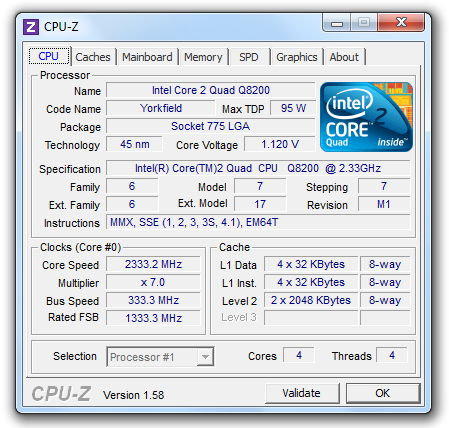Click the Threads value '4'
This screenshot has width=449, height=428.
click(392, 355)
